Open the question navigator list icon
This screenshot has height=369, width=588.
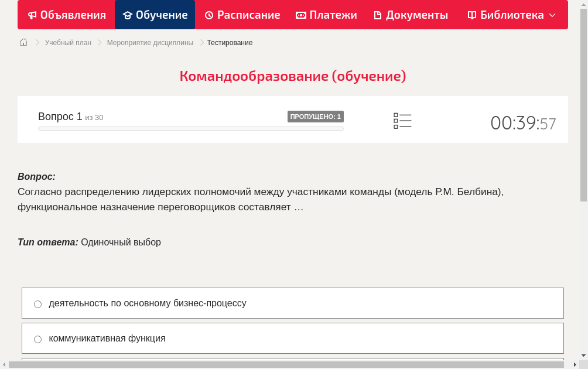point(402,120)
